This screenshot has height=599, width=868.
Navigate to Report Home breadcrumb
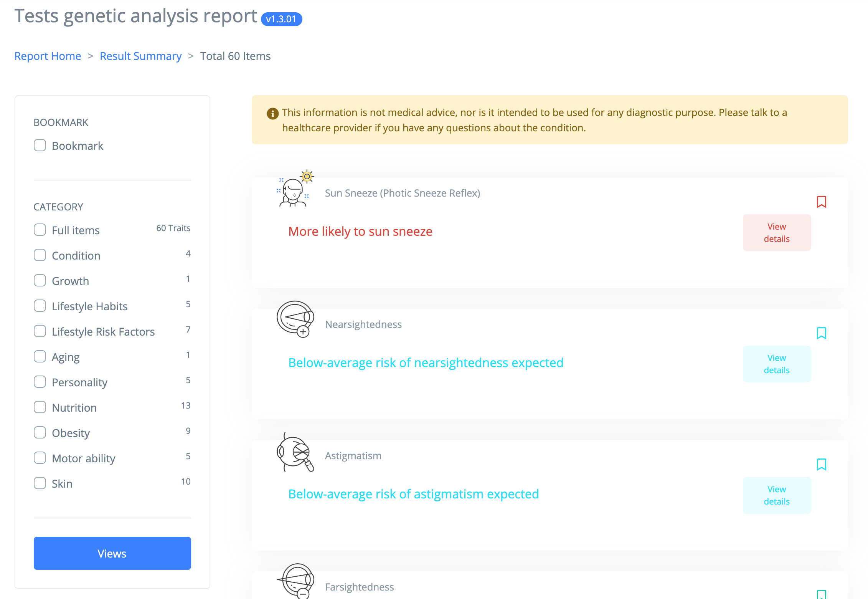[48, 55]
